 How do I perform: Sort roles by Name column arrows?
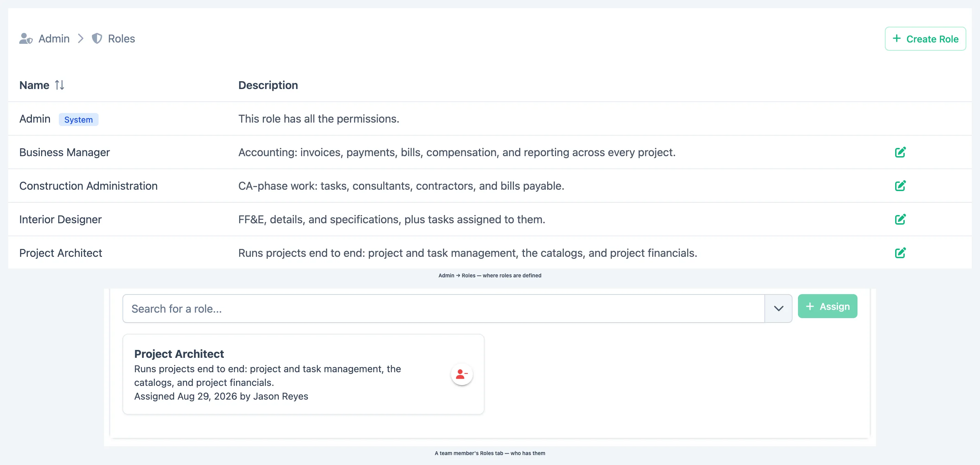(59, 85)
